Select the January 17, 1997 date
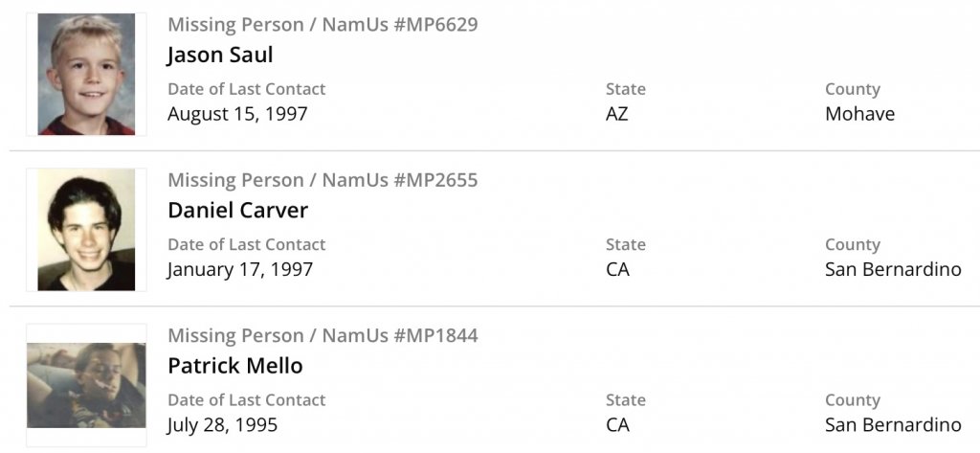 pos(240,269)
